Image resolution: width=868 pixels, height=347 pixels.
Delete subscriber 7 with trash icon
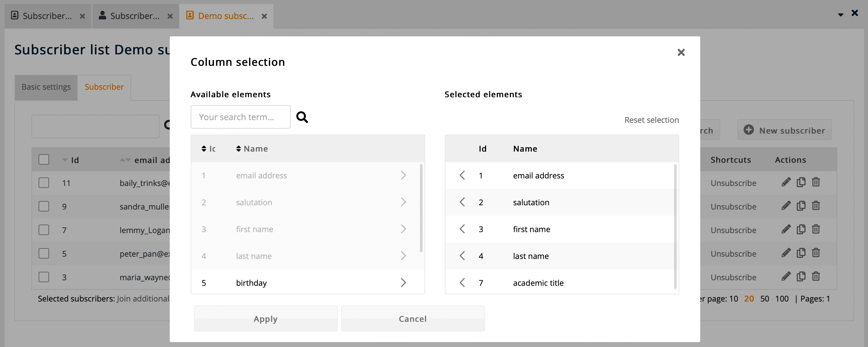pos(816,230)
